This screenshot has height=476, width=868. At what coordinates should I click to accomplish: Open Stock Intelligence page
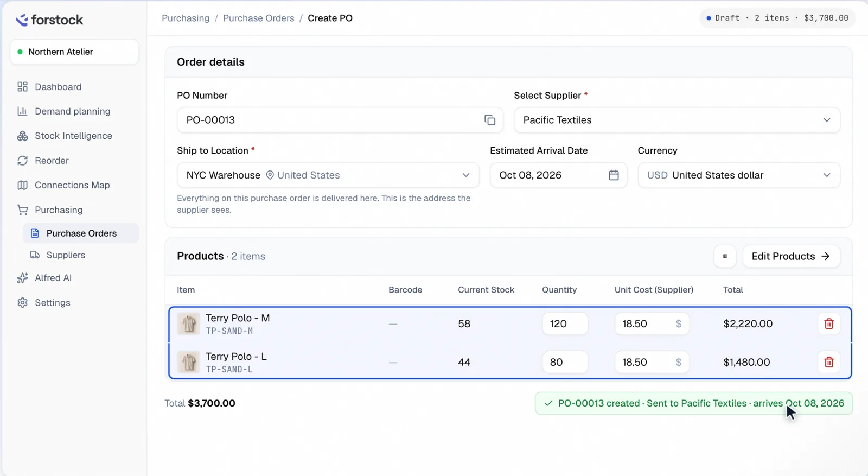(x=75, y=136)
